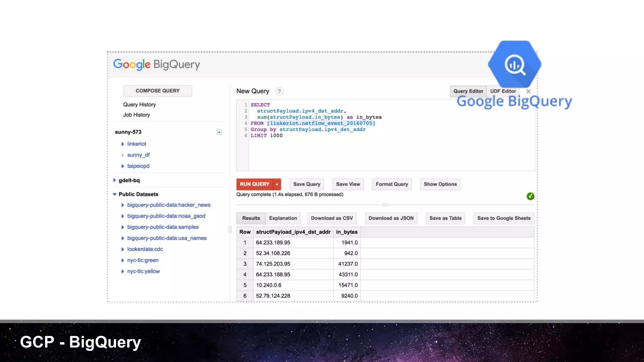Expand the hacker_news public dataset
Screen dimensions: 644x362
(123, 205)
